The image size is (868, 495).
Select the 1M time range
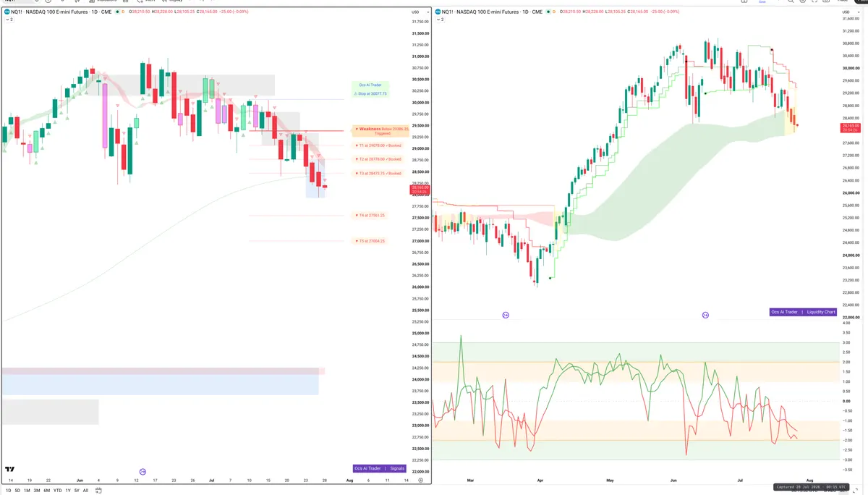(27, 490)
